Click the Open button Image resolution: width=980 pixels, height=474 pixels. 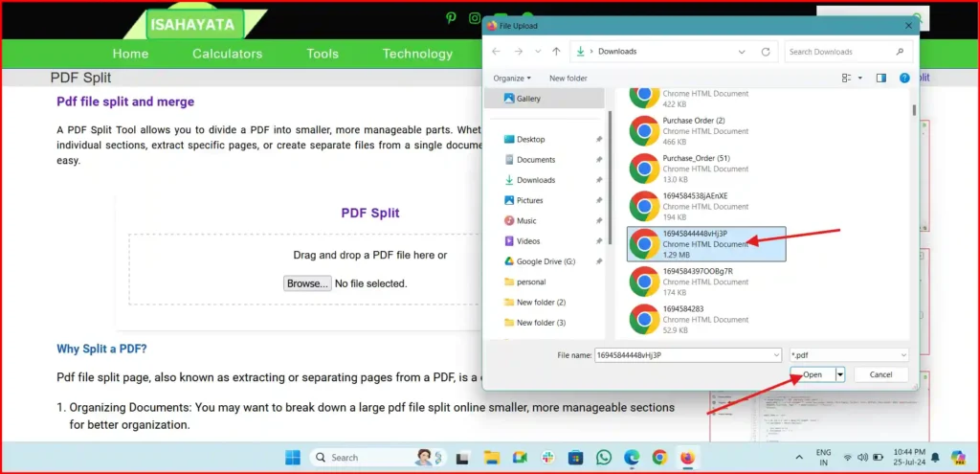[813, 374]
